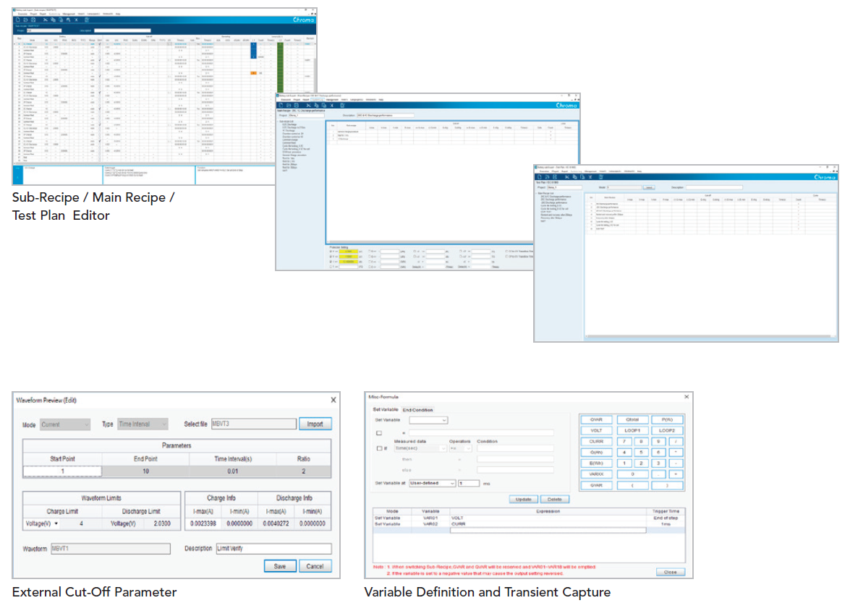
Task: Click the VARXX keypad button
Action: [596, 474]
